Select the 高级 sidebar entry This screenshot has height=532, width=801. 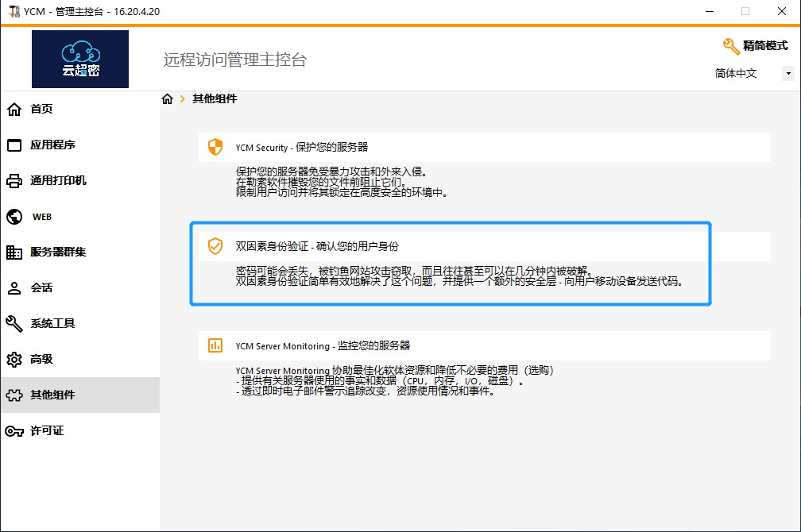80,360
